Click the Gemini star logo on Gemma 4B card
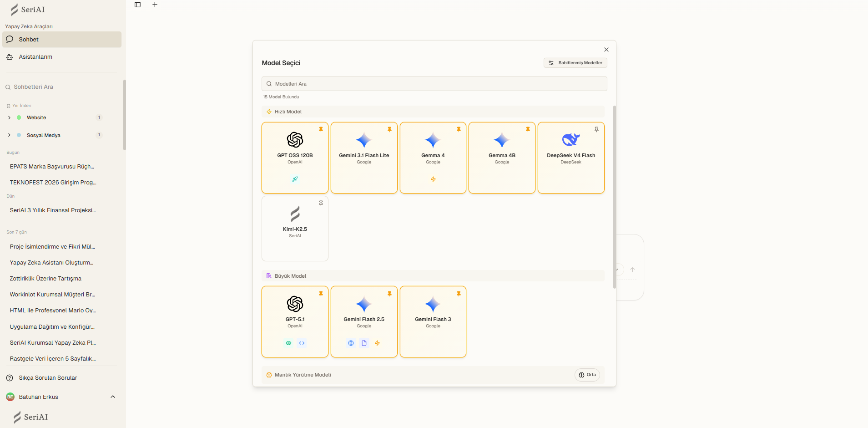The image size is (868, 428). pyautogui.click(x=502, y=140)
